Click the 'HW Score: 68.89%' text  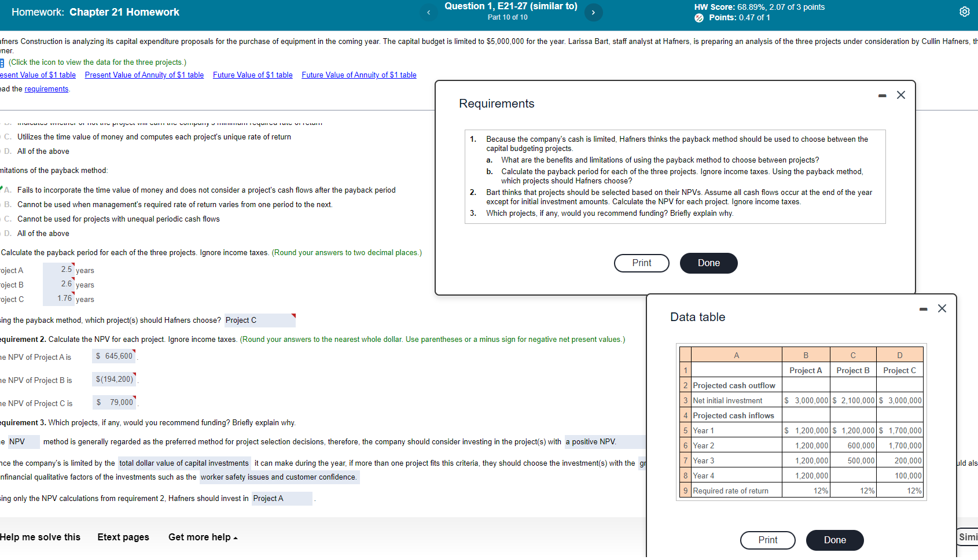(x=731, y=8)
